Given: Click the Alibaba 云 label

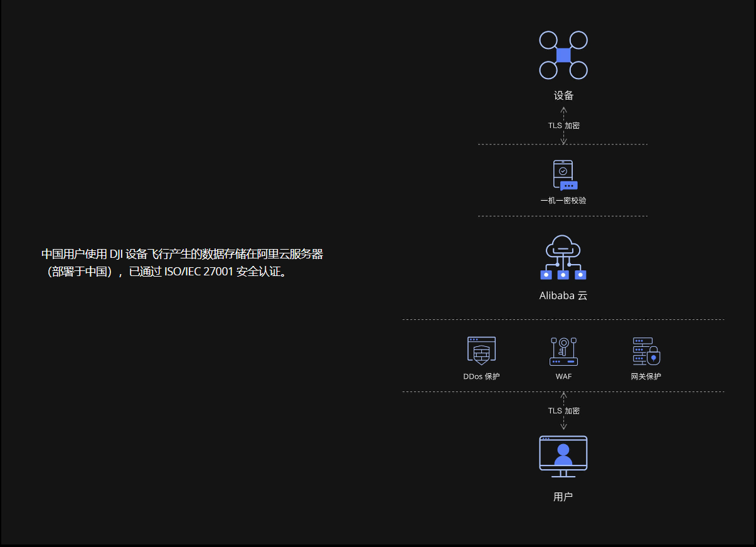Looking at the screenshot, I should (563, 295).
